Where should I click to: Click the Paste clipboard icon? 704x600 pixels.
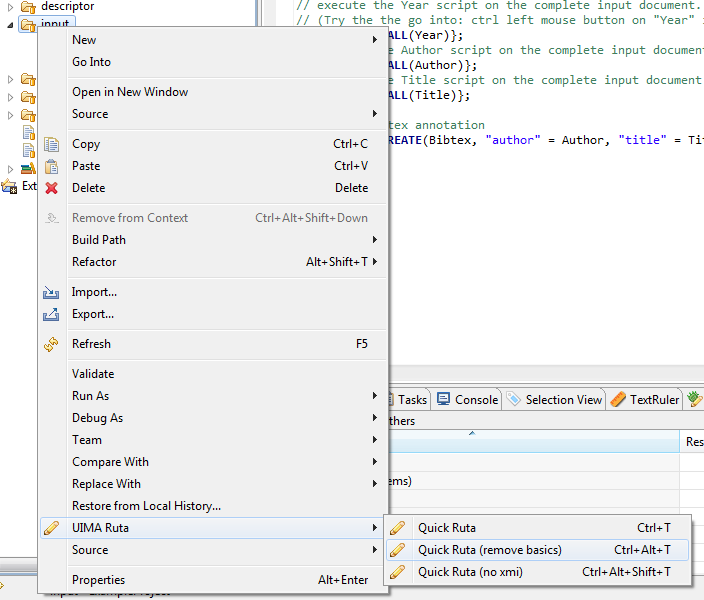click(51, 166)
